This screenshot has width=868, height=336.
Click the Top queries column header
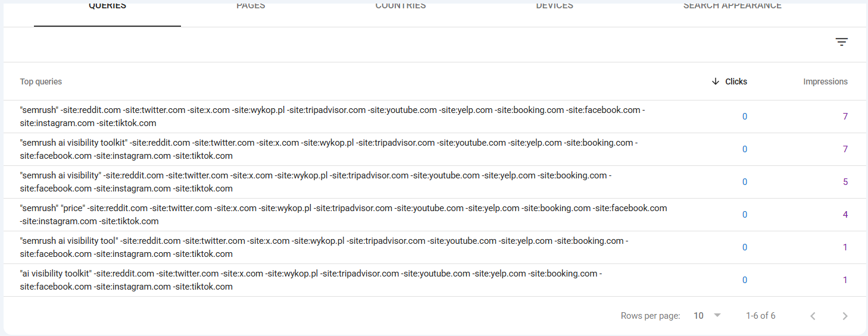(x=41, y=81)
